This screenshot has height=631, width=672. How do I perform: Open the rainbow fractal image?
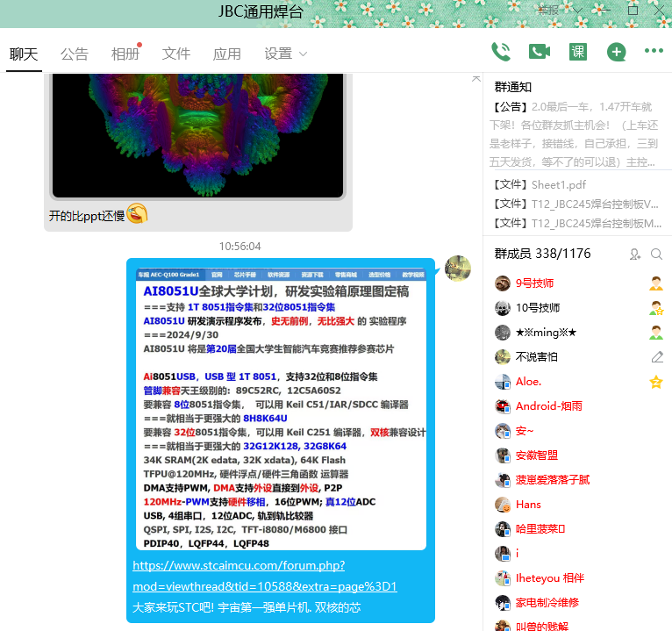point(197,135)
